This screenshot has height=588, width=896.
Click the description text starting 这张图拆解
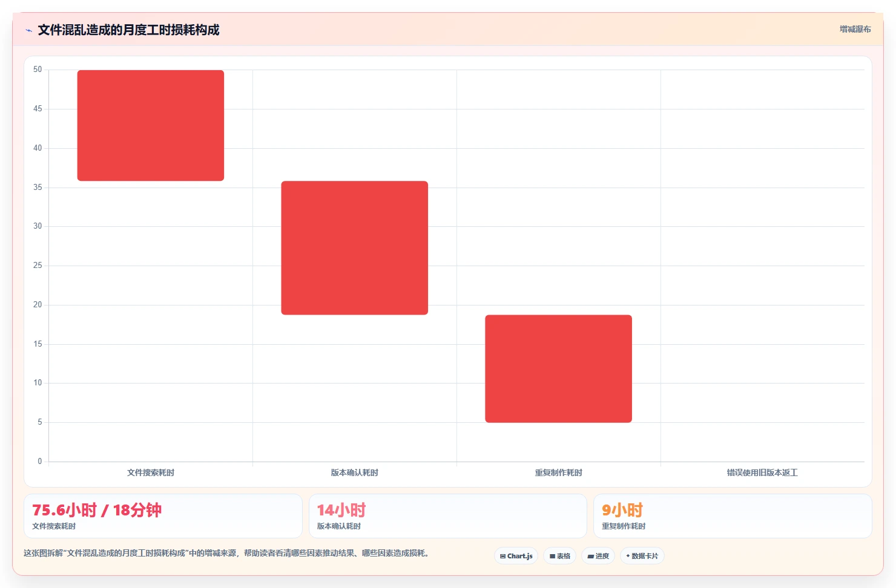[226, 553]
